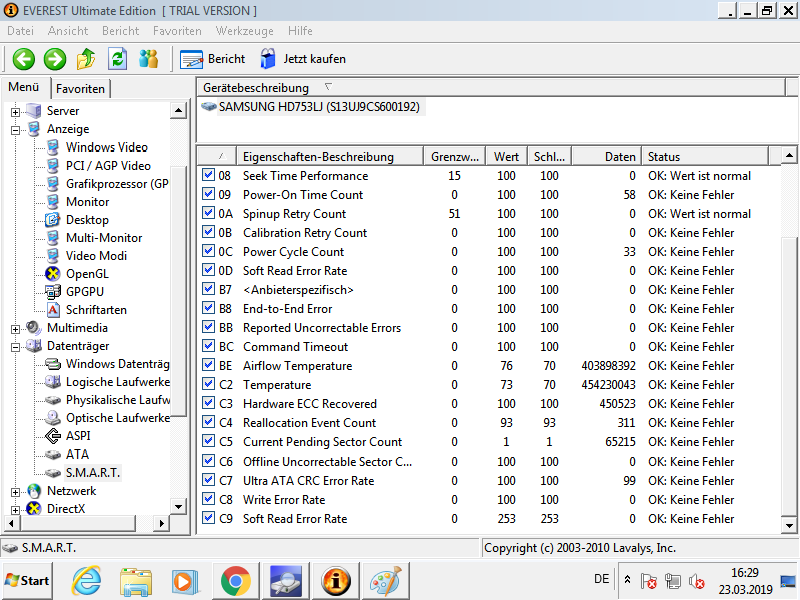800x600 pixels.
Task: Click the users icon in toolbar
Action: [148, 59]
